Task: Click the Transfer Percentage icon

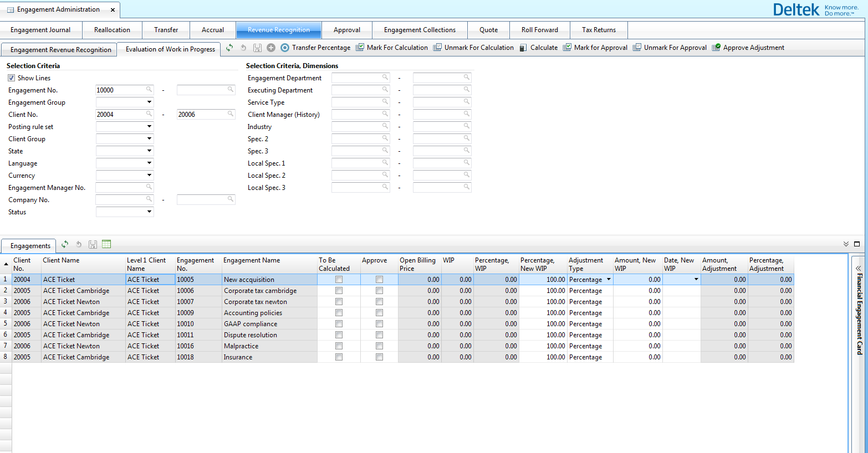Action: [x=285, y=48]
